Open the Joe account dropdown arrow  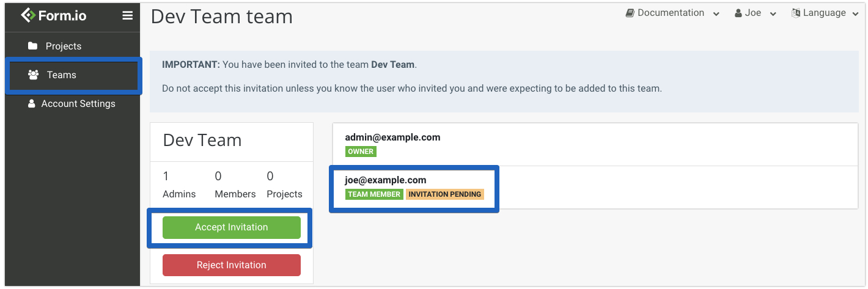(773, 14)
